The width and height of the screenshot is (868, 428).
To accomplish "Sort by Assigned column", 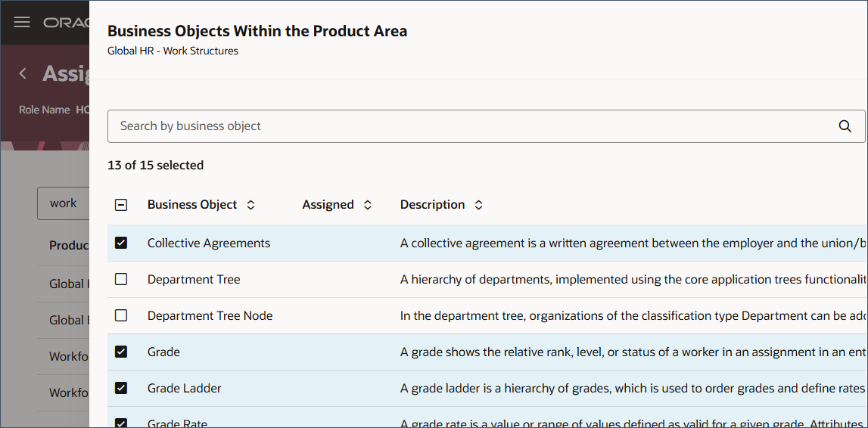I will 368,205.
